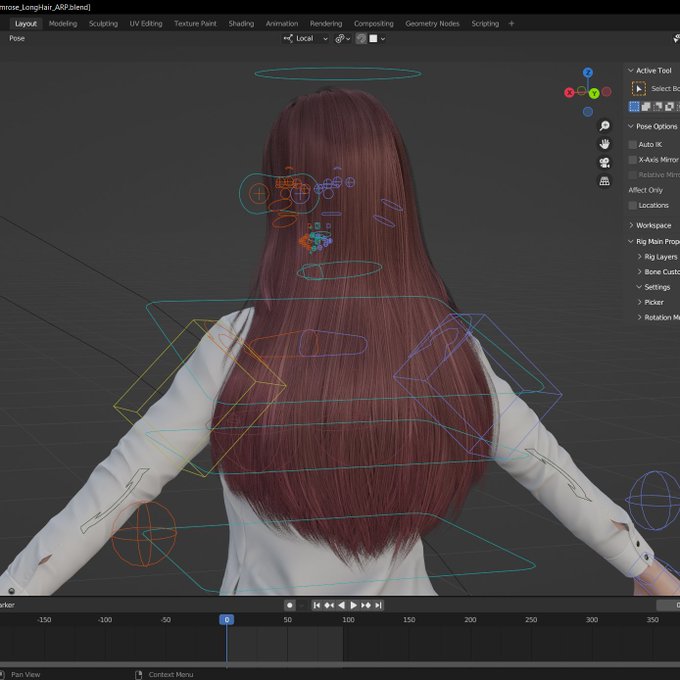Expand the Rig Layers subpanel
Viewport: 680px width, 680px height.
639,257
